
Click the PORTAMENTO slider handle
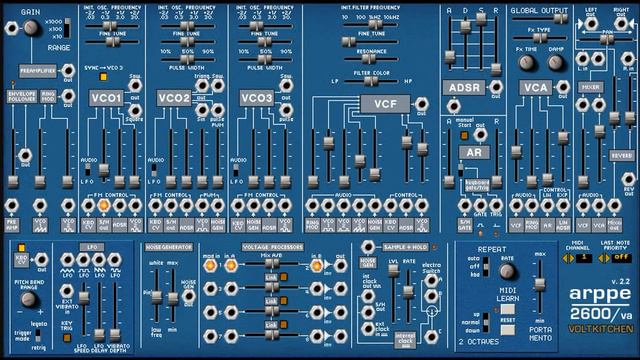click(x=540, y=284)
